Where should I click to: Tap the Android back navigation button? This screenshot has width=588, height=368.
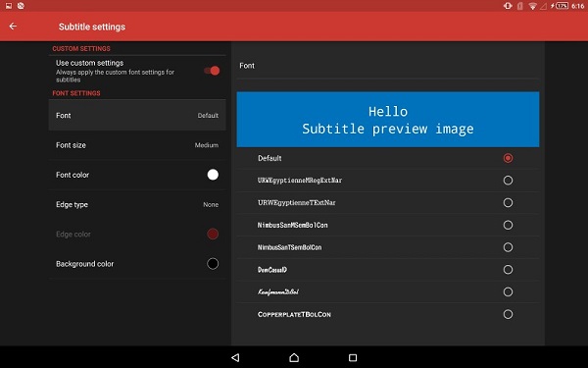click(x=235, y=357)
